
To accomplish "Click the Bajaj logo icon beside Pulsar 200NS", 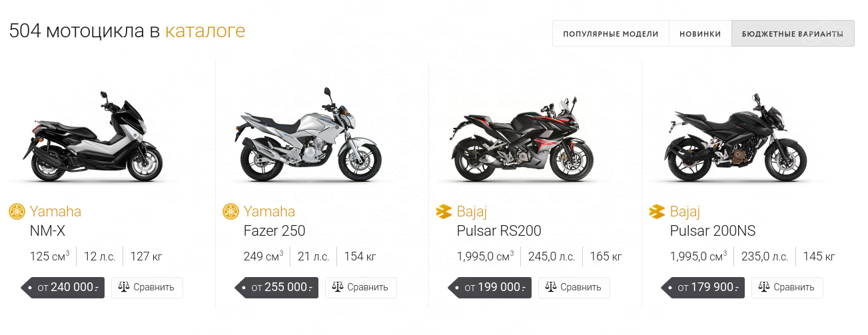I will click(657, 212).
